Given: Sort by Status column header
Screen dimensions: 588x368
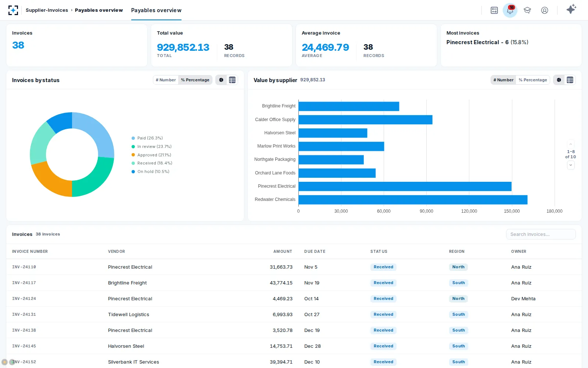Looking at the screenshot, I should [x=379, y=251].
